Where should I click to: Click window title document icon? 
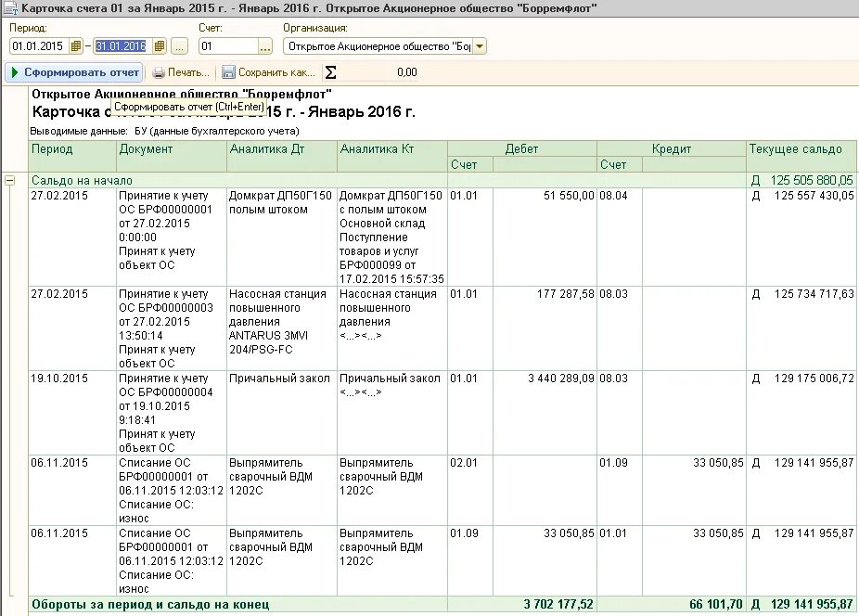tap(9, 8)
